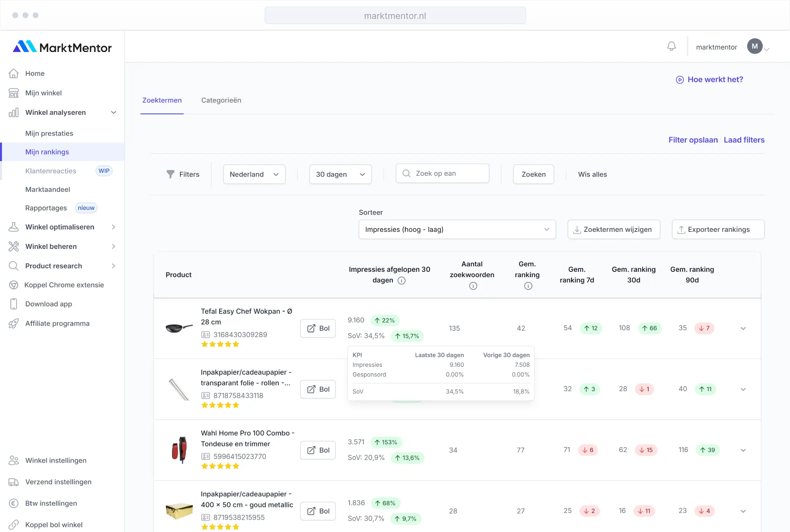Click the M user avatar
Viewport: 790px width, 532px height.
pyautogui.click(x=754, y=47)
